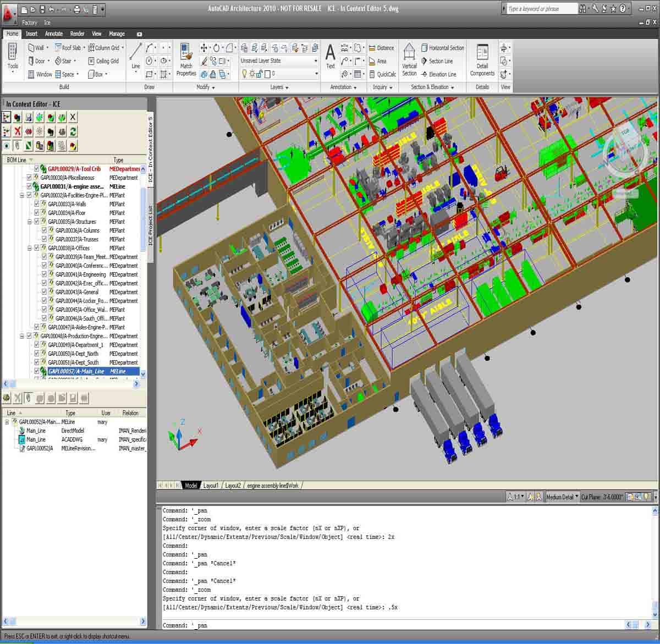Select the Ceiling Grid tool
The image size is (660, 644).
click(103, 61)
